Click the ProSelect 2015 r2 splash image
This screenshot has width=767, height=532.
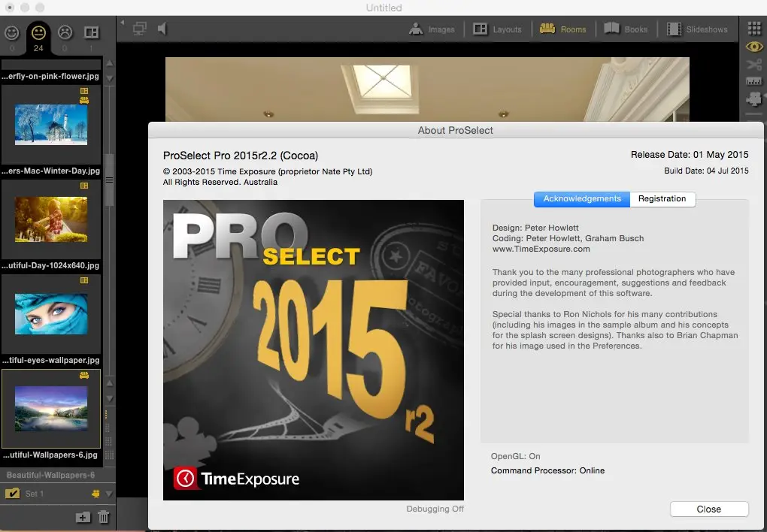313,349
